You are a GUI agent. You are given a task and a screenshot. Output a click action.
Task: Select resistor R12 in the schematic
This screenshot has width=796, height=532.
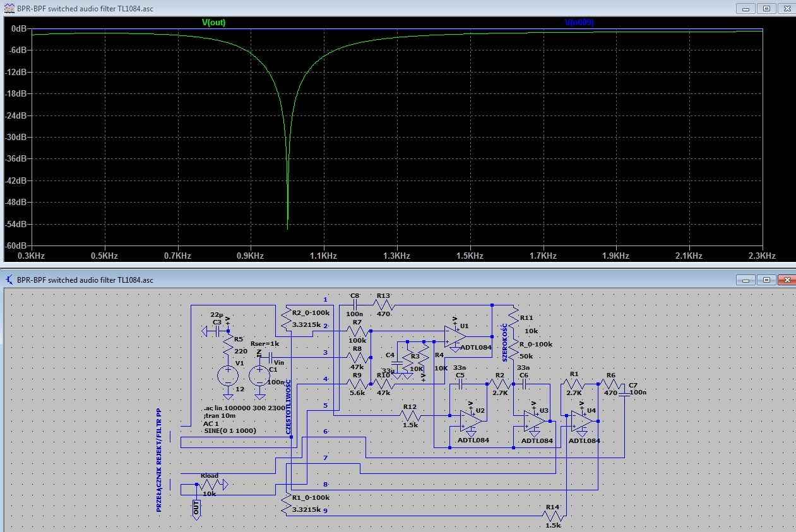click(x=410, y=415)
